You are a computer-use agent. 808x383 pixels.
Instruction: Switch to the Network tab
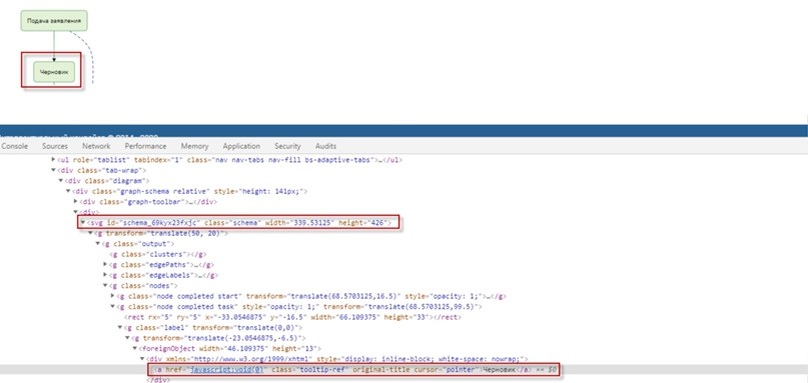point(96,146)
